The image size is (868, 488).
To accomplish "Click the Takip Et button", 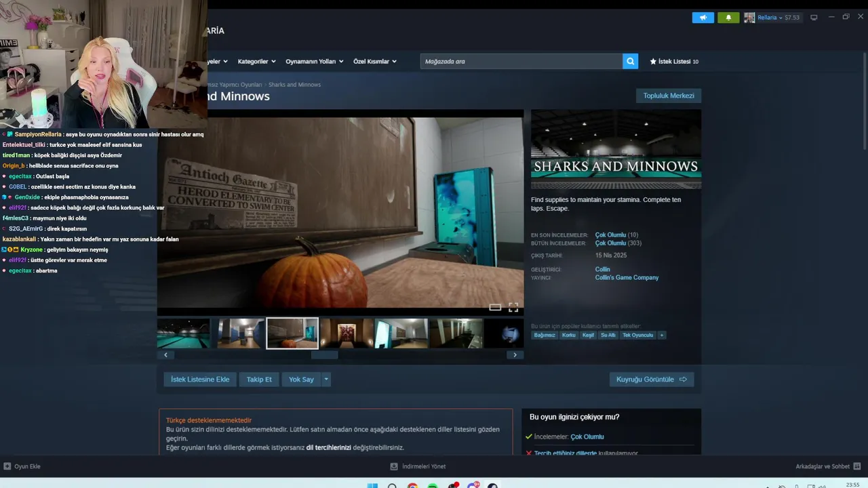I will click(259, 380).
